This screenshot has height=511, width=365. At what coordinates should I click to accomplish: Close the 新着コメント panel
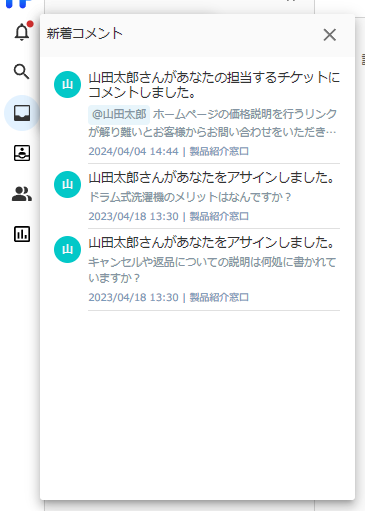[x=330, y=35]
